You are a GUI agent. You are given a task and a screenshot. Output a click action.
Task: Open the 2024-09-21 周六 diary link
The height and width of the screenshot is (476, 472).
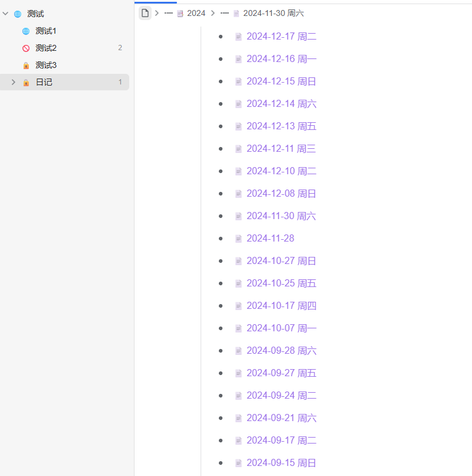pyautogui.click(x=281, y=418)
